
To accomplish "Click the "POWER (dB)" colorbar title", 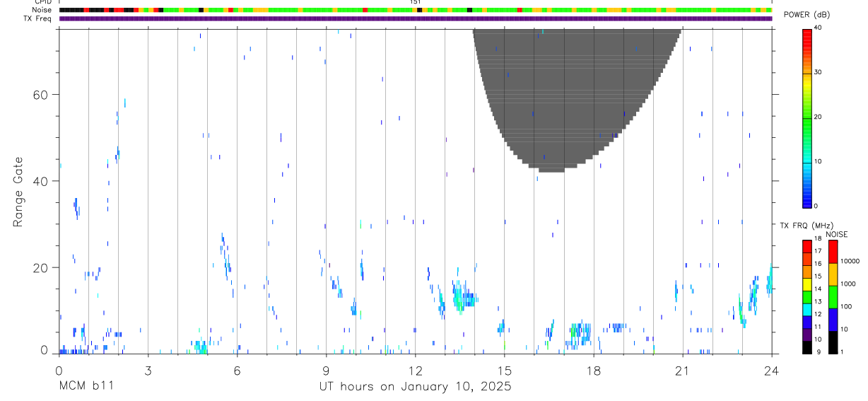I will click(807, 15).
